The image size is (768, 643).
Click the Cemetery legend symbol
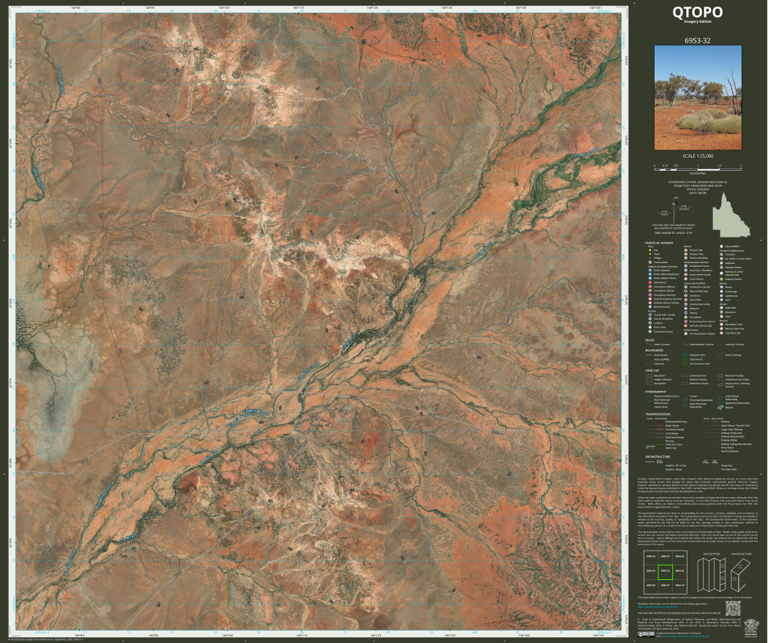686,296
